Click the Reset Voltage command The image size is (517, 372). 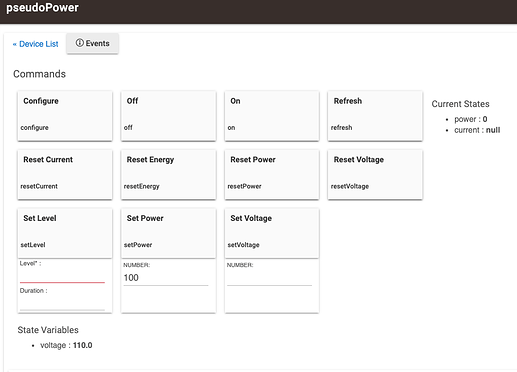[375, 174]
